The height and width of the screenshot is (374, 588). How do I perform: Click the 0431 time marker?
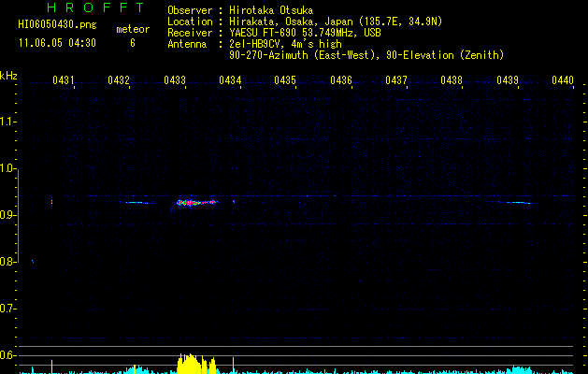(x=63, y=80)
